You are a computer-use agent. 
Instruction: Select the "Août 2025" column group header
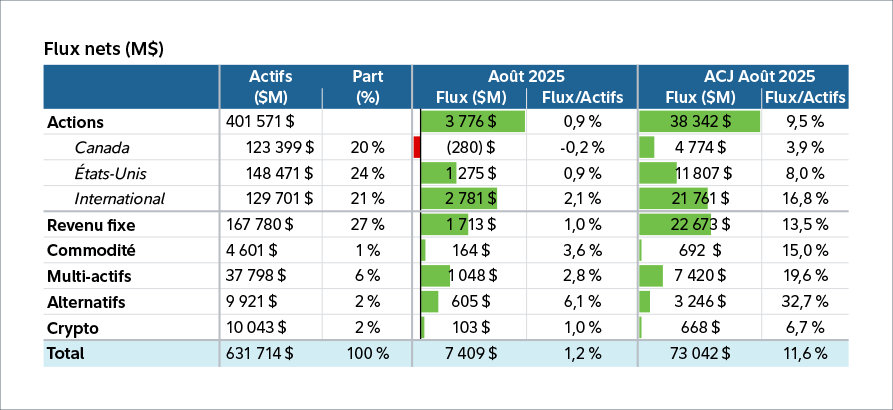[526, 76]
